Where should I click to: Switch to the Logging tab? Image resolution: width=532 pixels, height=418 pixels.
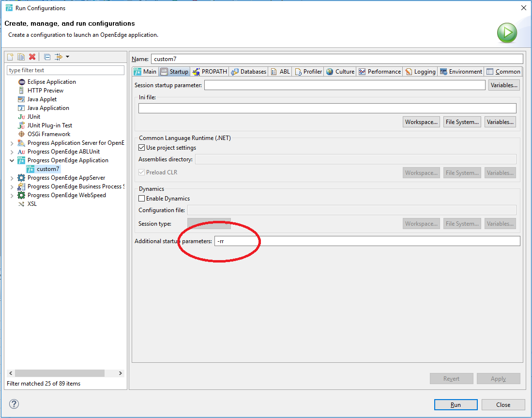point(420,72)
